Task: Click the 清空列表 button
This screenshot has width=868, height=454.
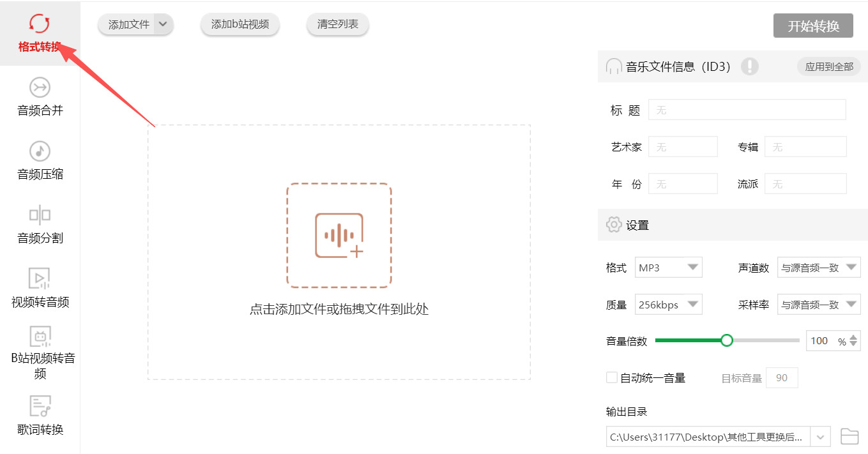Action: [x=338, y=24]
